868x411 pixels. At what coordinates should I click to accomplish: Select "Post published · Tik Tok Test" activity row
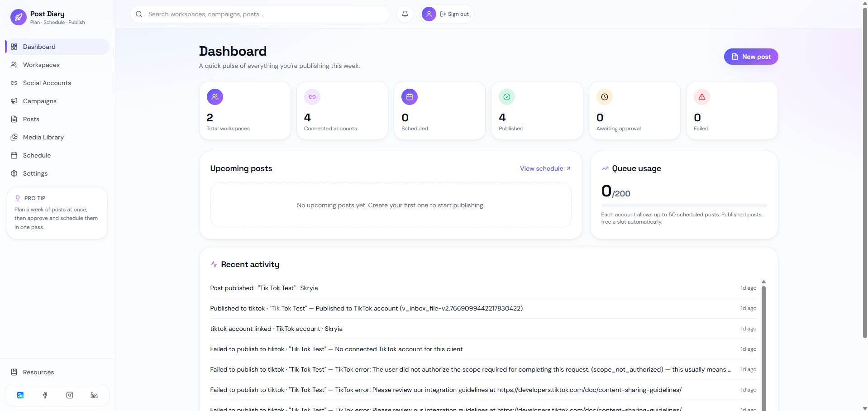click(483, 288)
